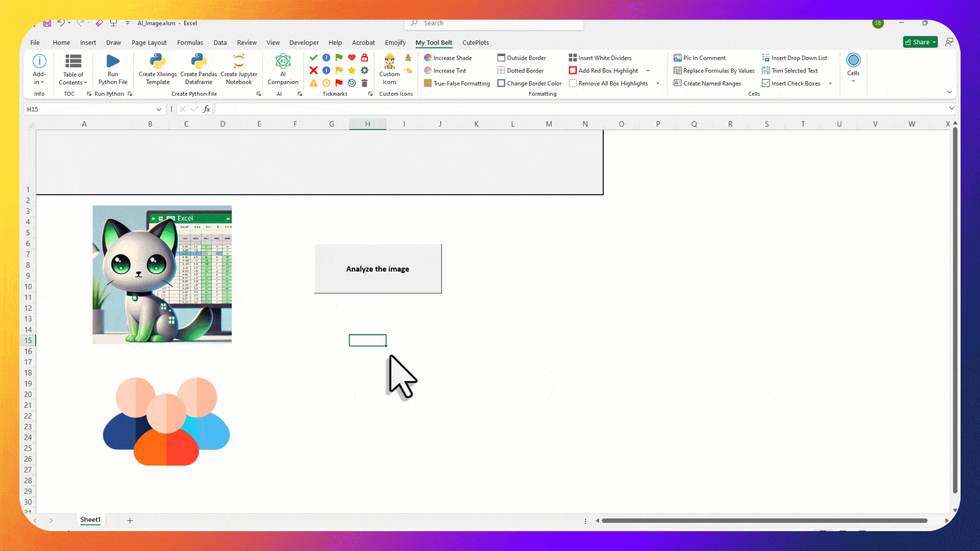Click Insert Check Boxes command
Screen dimensions: 980x551
pos(795,83)
